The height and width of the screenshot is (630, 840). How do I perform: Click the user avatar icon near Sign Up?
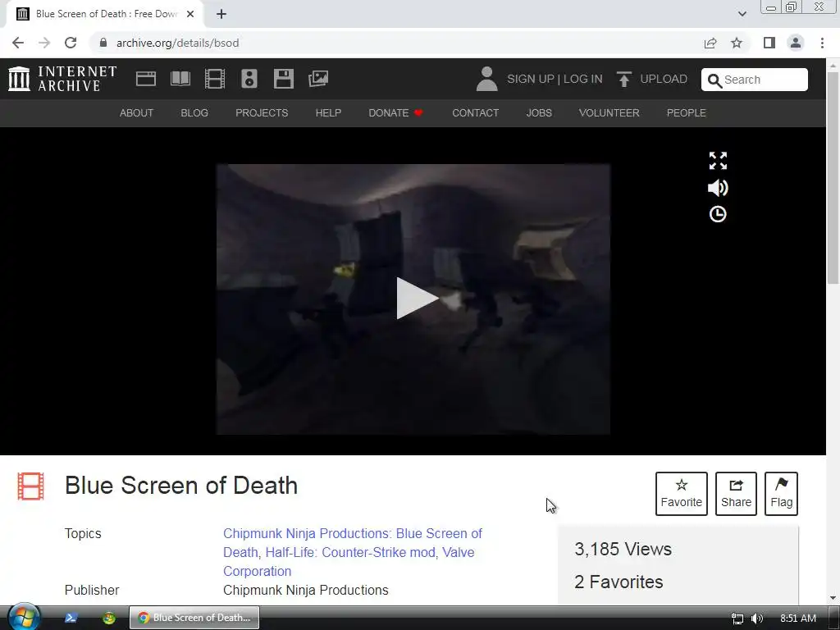pos(486,79)
